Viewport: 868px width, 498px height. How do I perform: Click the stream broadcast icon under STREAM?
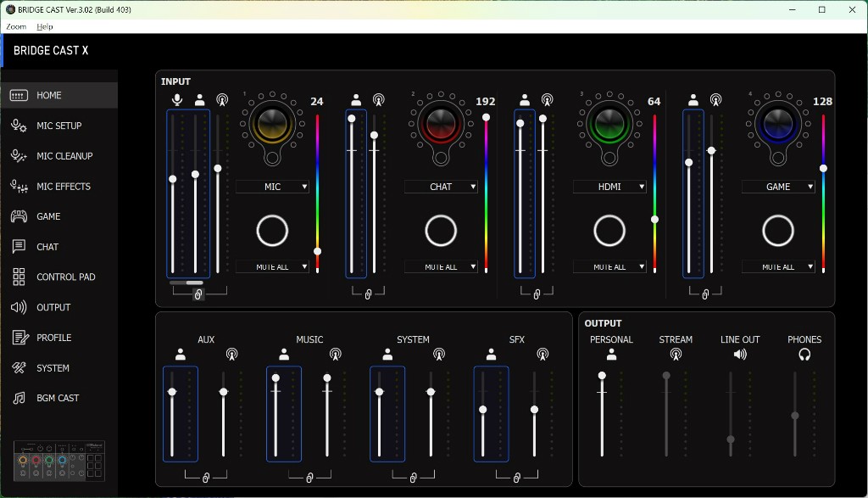[x=676, y=355]
